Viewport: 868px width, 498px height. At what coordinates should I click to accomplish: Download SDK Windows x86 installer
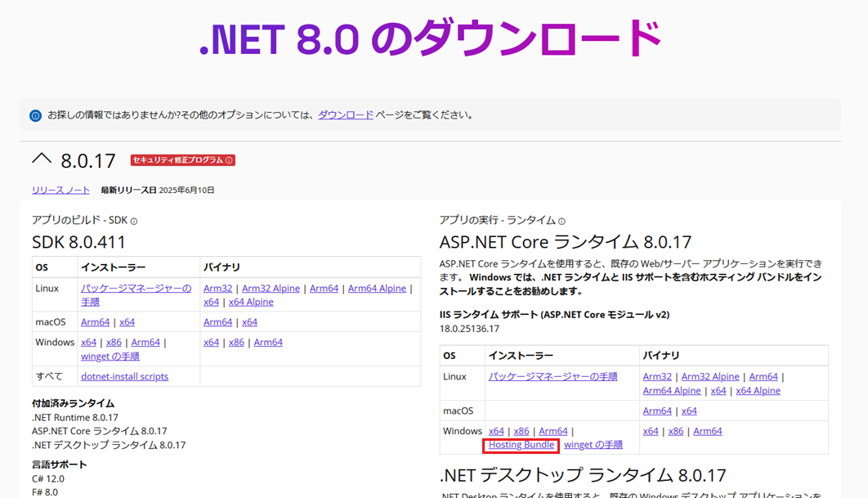pyautogui.click(x=114, y=343)
